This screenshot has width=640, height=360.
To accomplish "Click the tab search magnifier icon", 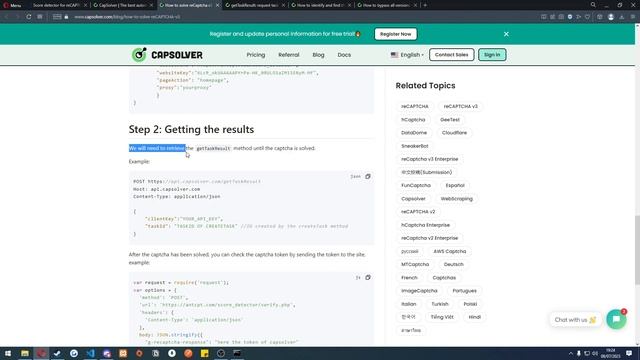I will [x=593, y=5].
